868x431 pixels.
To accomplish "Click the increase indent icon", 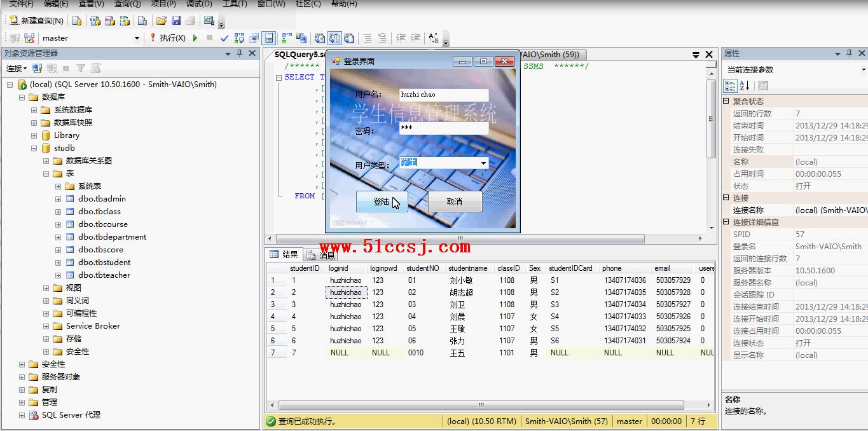I will tap(415, 38).
